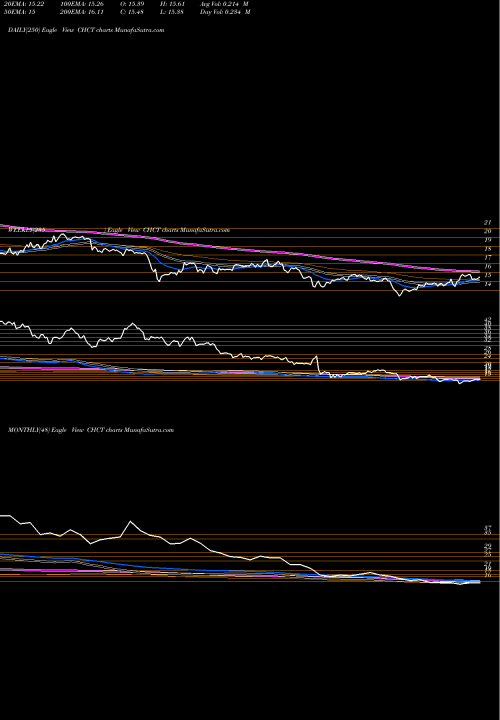Click the 20EMA: 15.22 value
500x720 pixels.
23,4
